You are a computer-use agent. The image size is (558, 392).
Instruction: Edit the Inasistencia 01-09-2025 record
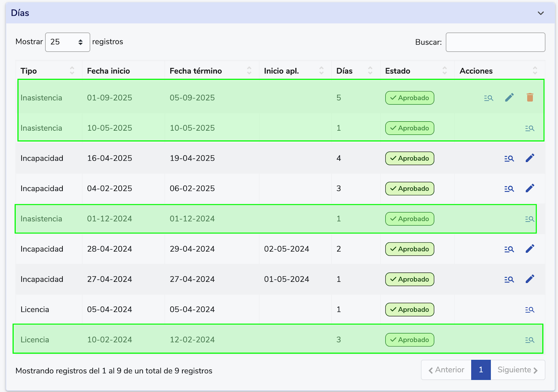(509, 98)
